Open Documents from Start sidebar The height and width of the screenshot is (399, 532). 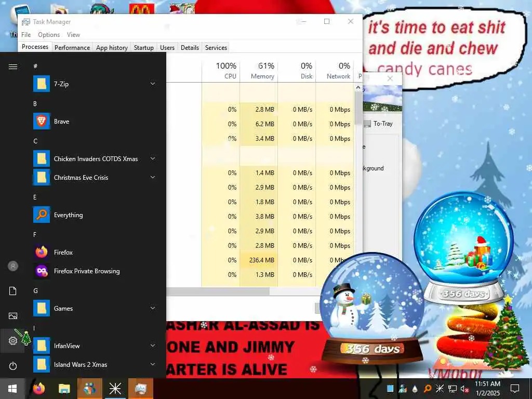(12, 291)
